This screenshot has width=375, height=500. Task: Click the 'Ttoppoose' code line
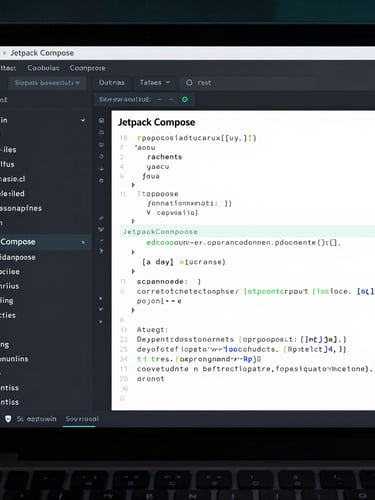pos(158,194)
